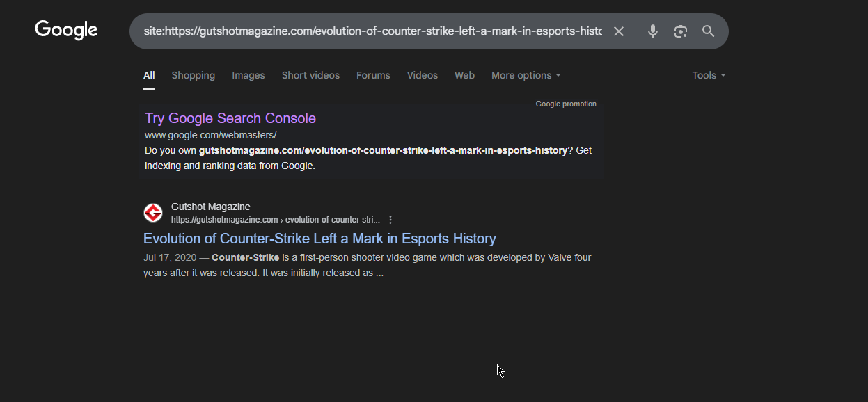This screenshot has width=868, height=402.
Task: Click the Google logo
Action: [66, 31]
